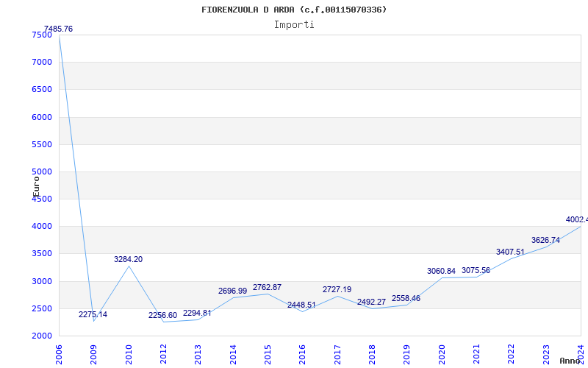Click the data label 2762.87
Image resolution: width=588 pixels, height=368 pixels.
click(x=267, y=287)
